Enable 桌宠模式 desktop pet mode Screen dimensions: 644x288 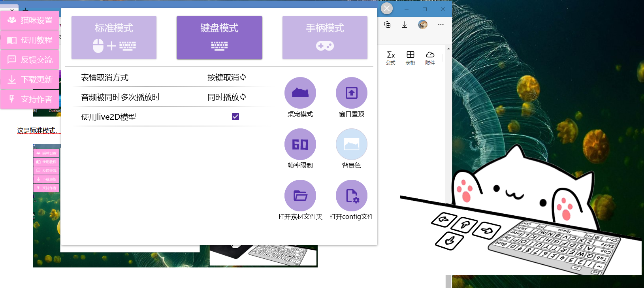coord(300,93)
